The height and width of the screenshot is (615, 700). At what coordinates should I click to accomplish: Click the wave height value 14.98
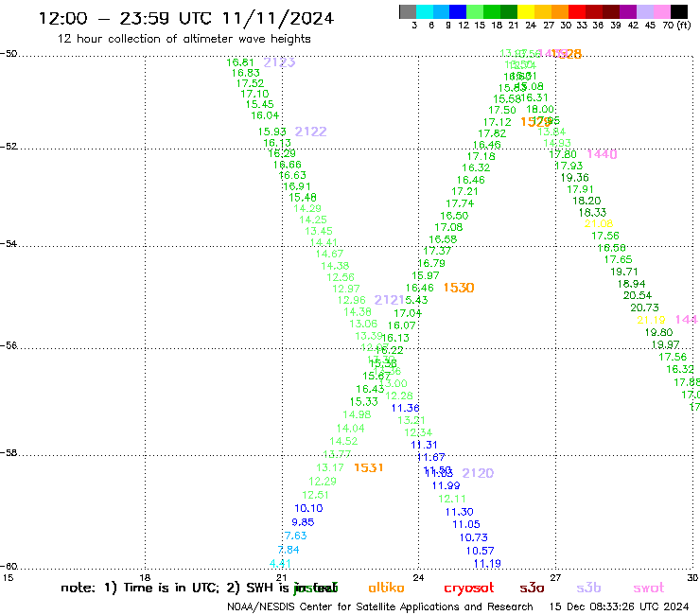pos(357,415)
